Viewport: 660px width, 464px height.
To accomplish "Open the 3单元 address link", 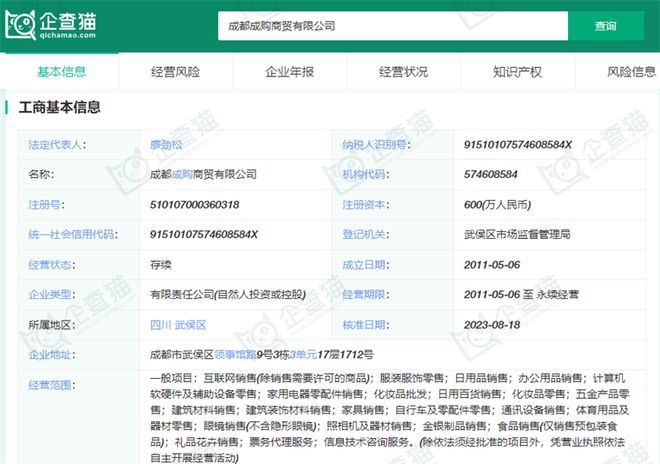I will (303, 355).
